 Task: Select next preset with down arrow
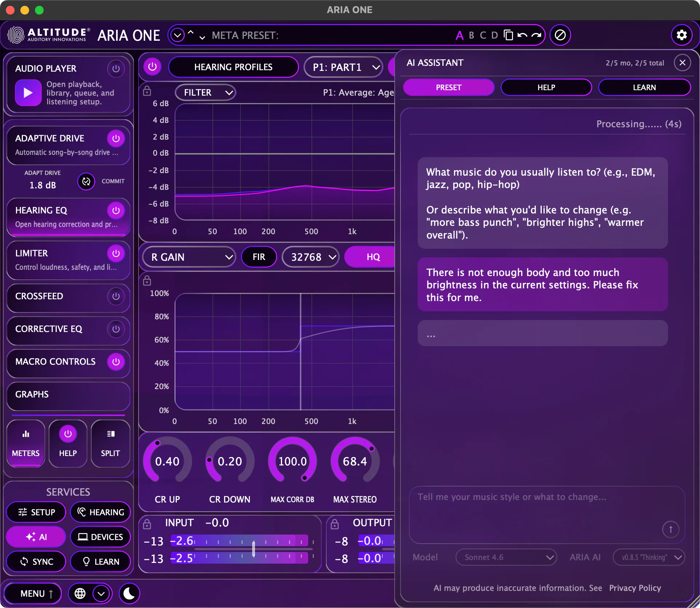tap(202, 37)
